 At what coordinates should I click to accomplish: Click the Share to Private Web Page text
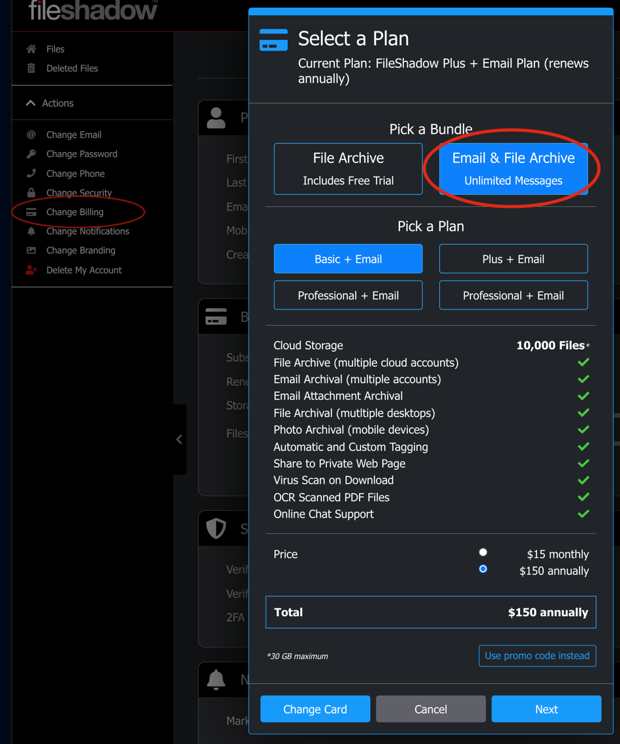point(339,464)
